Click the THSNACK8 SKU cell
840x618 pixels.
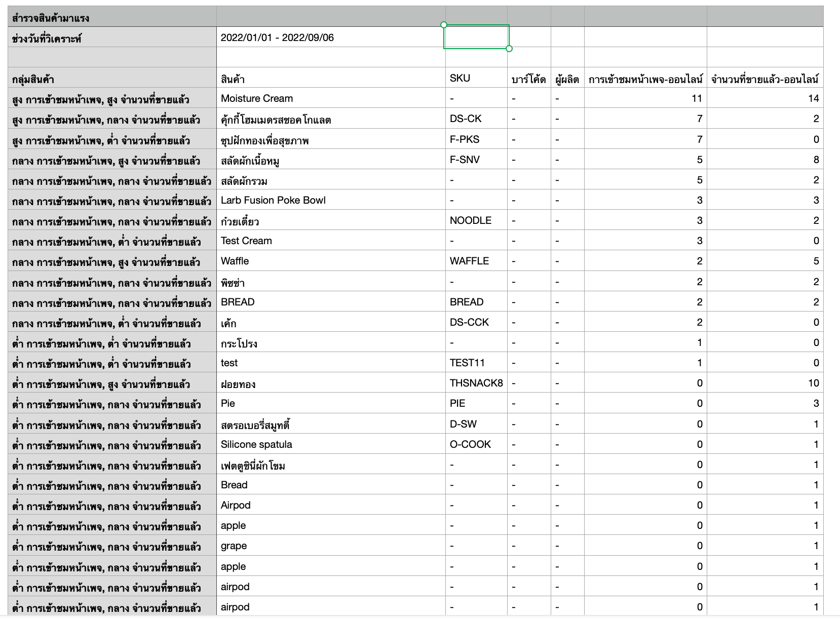point(477,383)
